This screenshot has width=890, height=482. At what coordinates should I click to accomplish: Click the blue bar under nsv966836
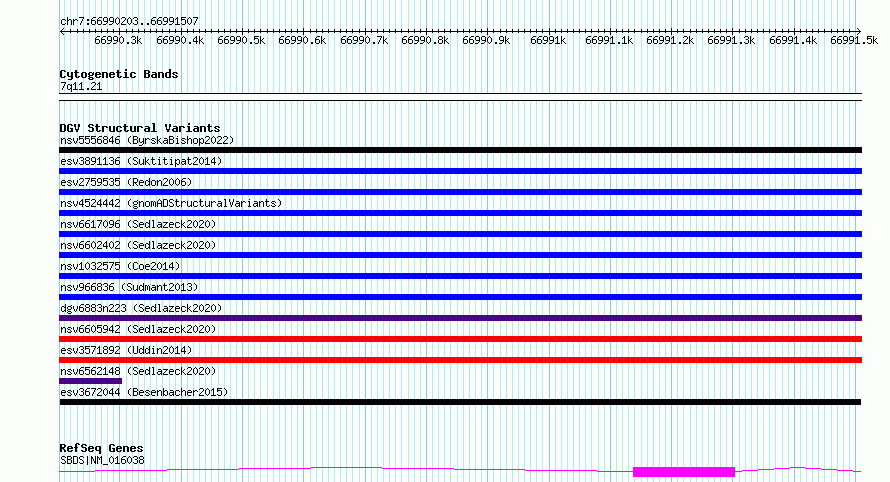(x=460, y=297)
